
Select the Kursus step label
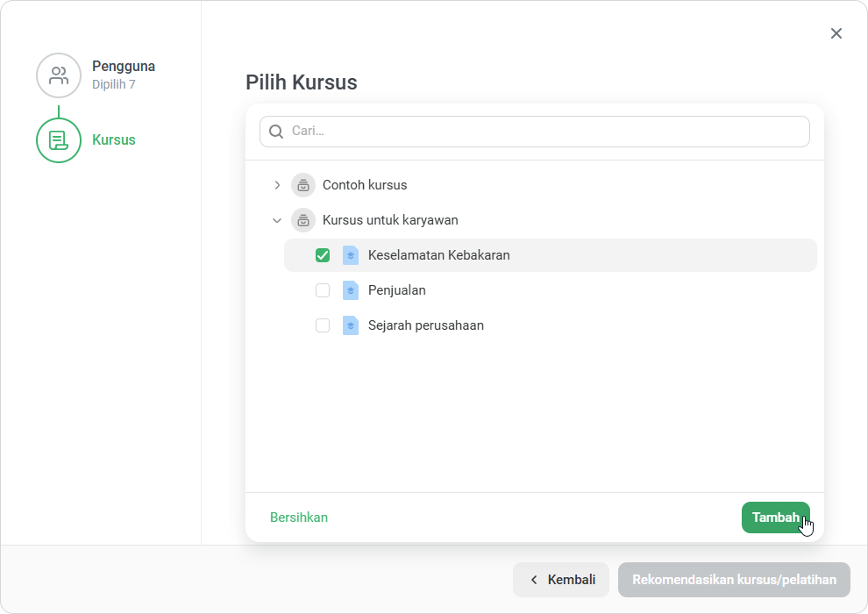click(113, 139)
